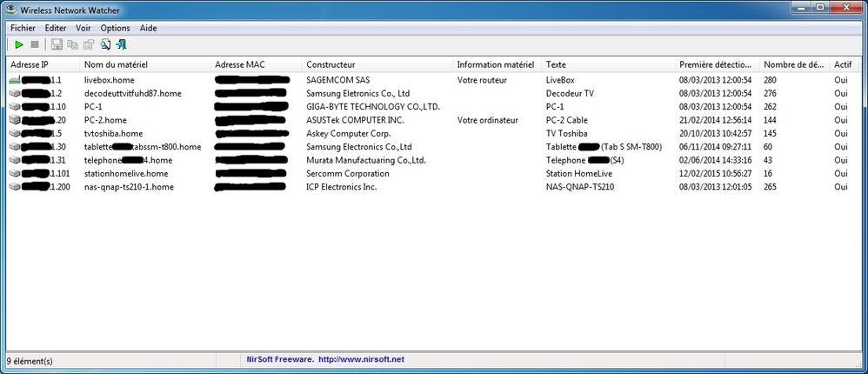This screenshot has height=374, width=868.
Task: Click the exit door toolbar icon
Action: coord(122,45)
